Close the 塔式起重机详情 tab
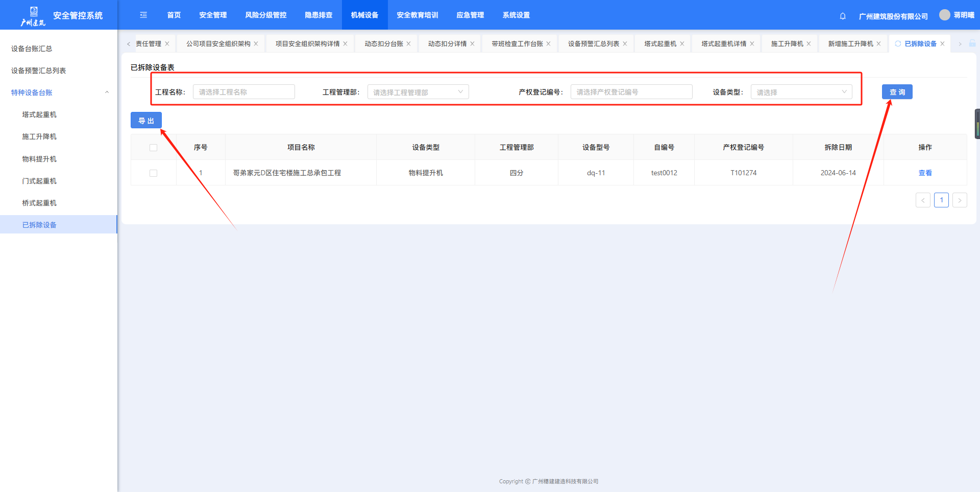Image resolution: width=980 pixels, height=492 pixels. pos(752,44)
